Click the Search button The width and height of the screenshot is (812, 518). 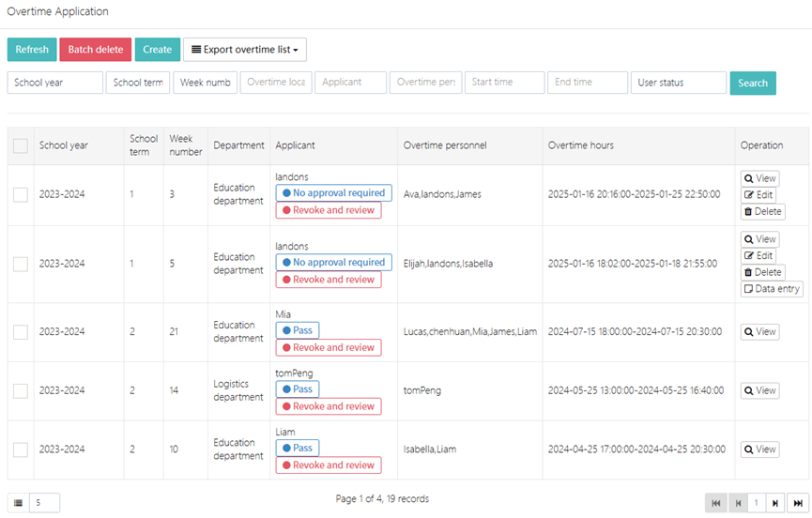[753, 83]
